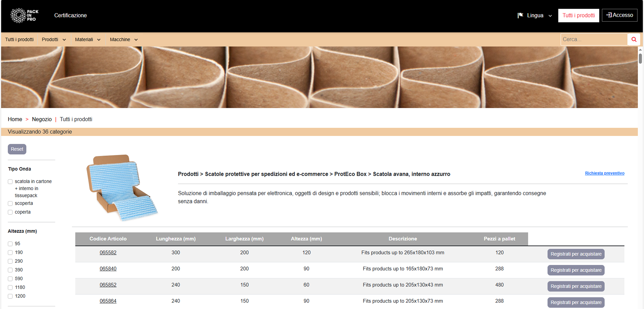The height and width of the screenshot is (309, 644).
Task: Click inside the Cerca search field
Action: click(594, 39)
